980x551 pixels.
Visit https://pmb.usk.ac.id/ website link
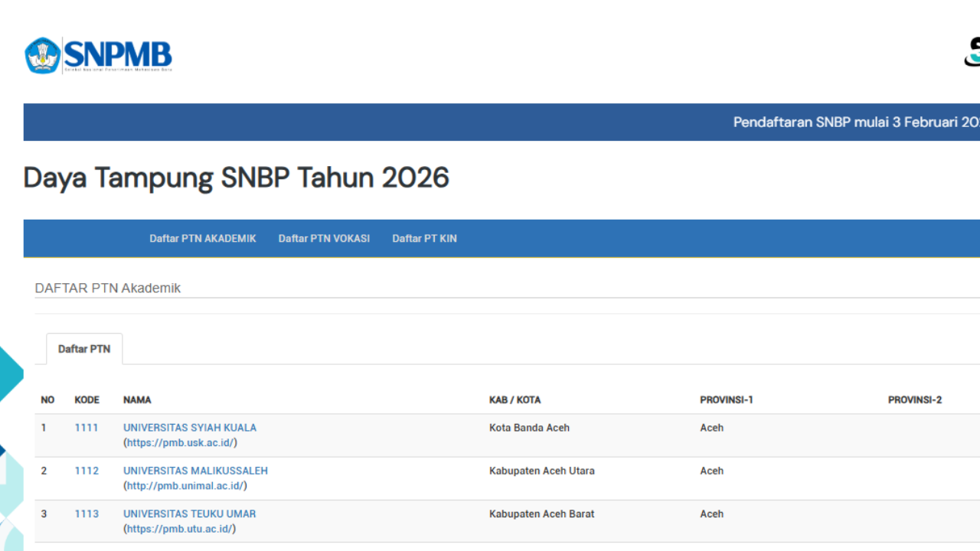(x=180, y=442)
